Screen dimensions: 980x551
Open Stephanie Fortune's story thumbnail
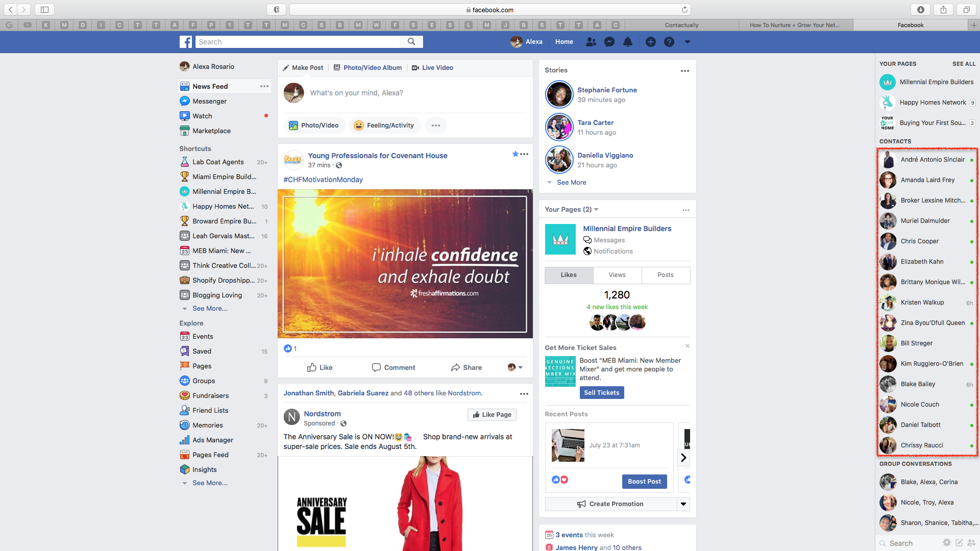559,95
